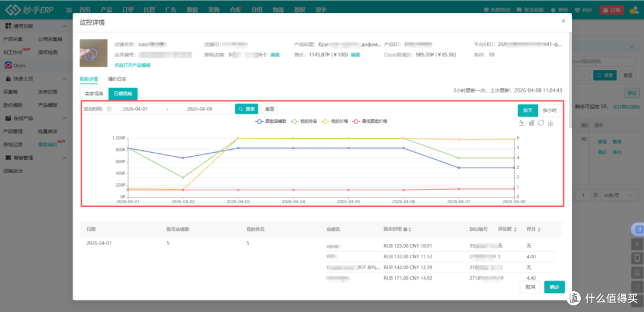The width and height of the screenshot is (644, 312).
Task: Toggle 最低跟卖价格 series in chart legend
Action: pos(369,121)
